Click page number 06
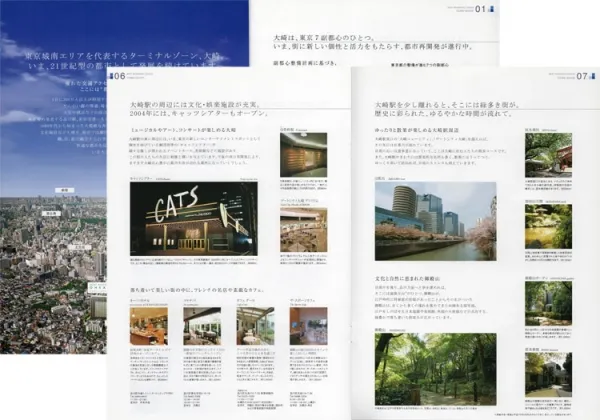The image size is (600, 420). (120, 76)
